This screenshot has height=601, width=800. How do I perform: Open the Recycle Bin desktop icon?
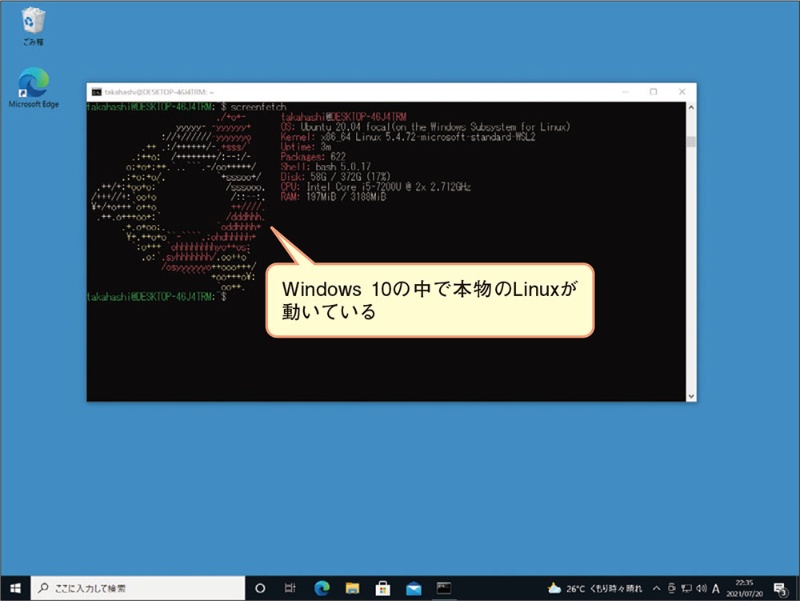tap(33, 25)
